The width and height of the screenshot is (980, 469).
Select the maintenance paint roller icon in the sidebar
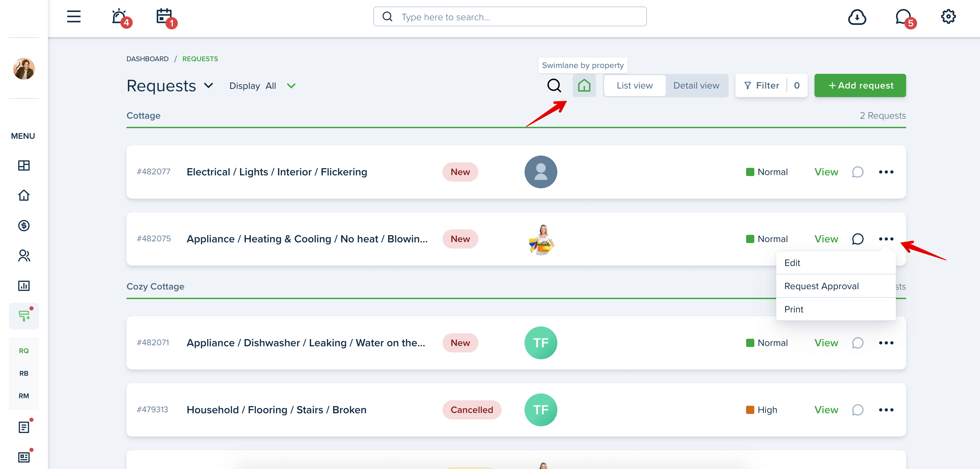tap(24, 316)
